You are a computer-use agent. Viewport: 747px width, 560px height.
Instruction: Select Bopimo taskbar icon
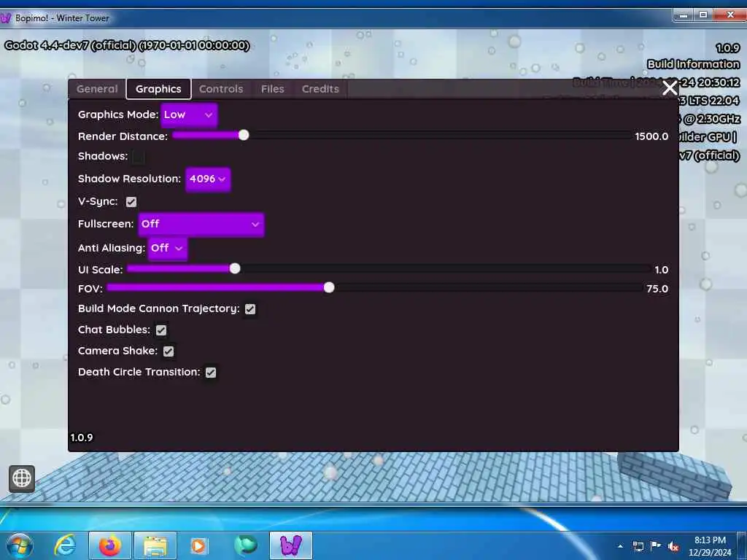pyautogui.click(x=291, y=545)
